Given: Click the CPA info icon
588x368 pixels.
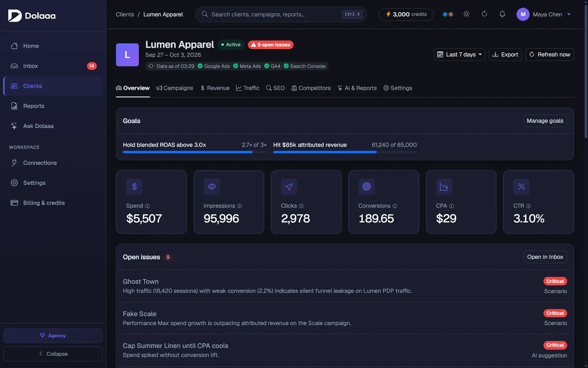Looking at the screenshot, I should 452,206.
